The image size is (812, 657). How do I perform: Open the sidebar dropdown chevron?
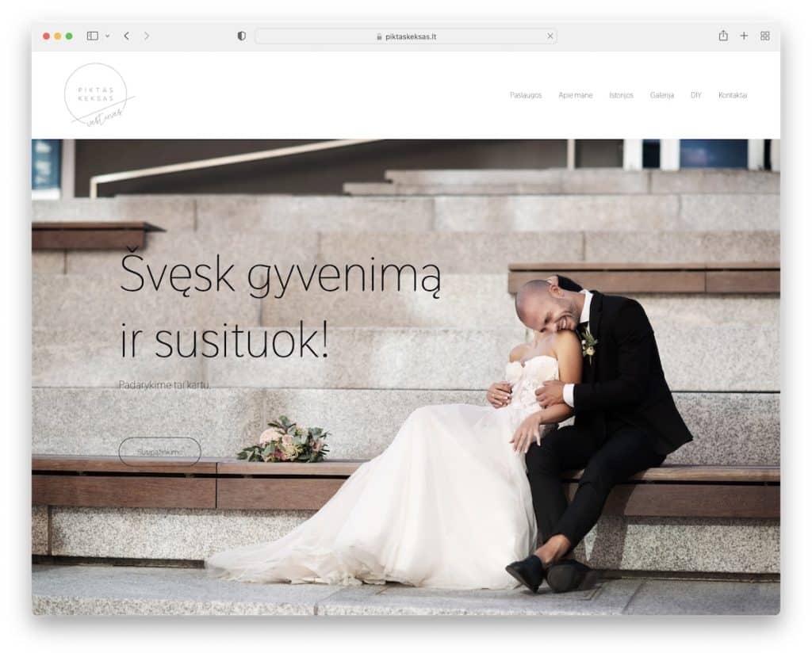[107, 36]
